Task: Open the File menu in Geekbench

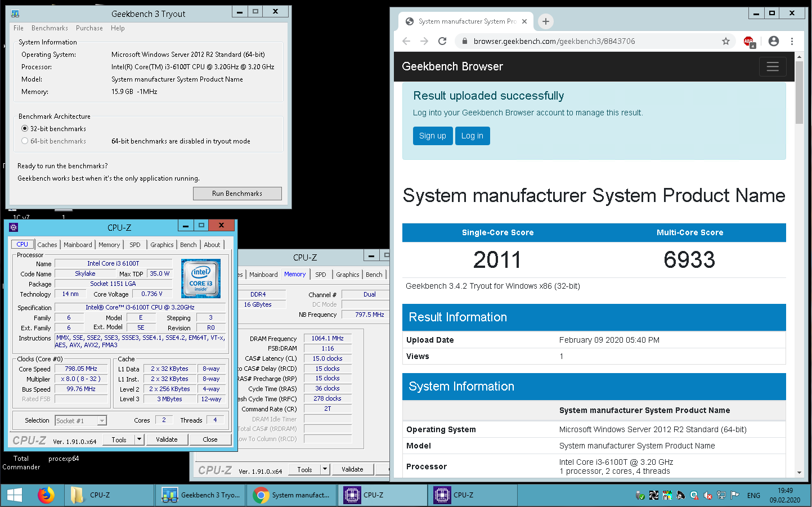Action: (x=19, y=28)
